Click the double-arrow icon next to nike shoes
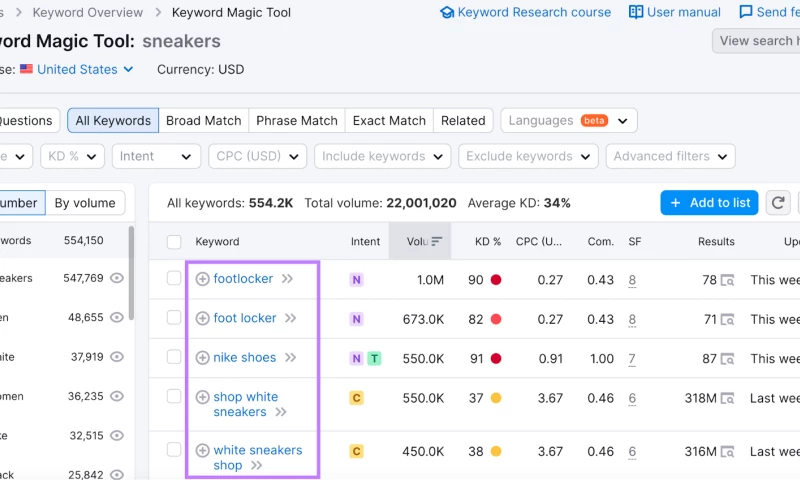Viewport: 800px width, 480px height. click(291, 358)
